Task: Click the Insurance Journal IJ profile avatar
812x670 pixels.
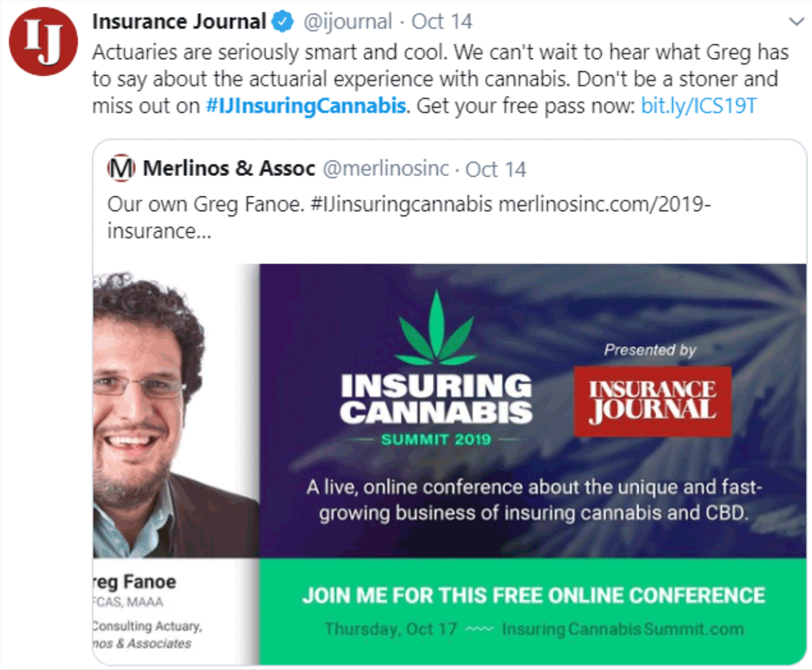Action: click(x=43, y=42)
